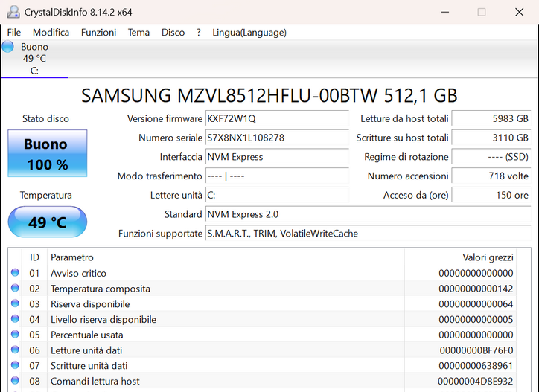The image size is (539, 392).
Task: Click raw value 0000000000142
Action: pyautogui.click(x=476, y=289)
